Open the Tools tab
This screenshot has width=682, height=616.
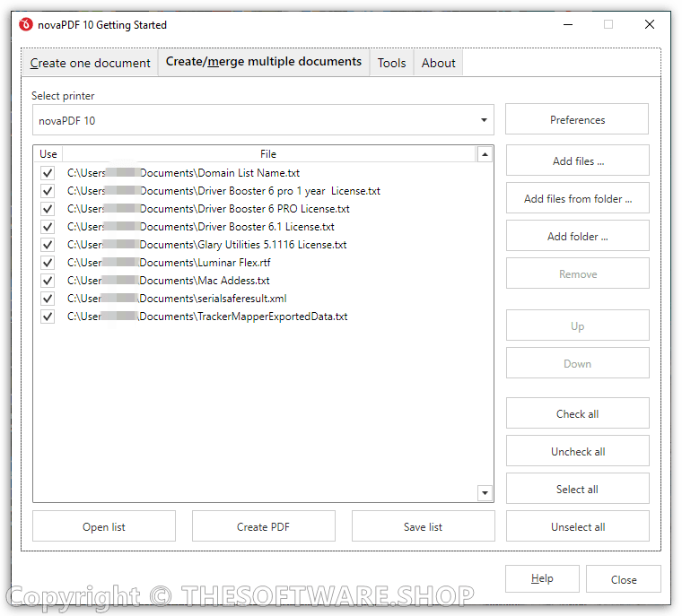391,63
